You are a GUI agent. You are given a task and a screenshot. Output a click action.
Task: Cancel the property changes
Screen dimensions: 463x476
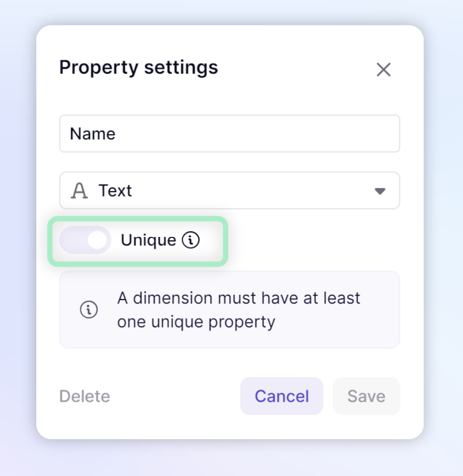pos(282,396)
